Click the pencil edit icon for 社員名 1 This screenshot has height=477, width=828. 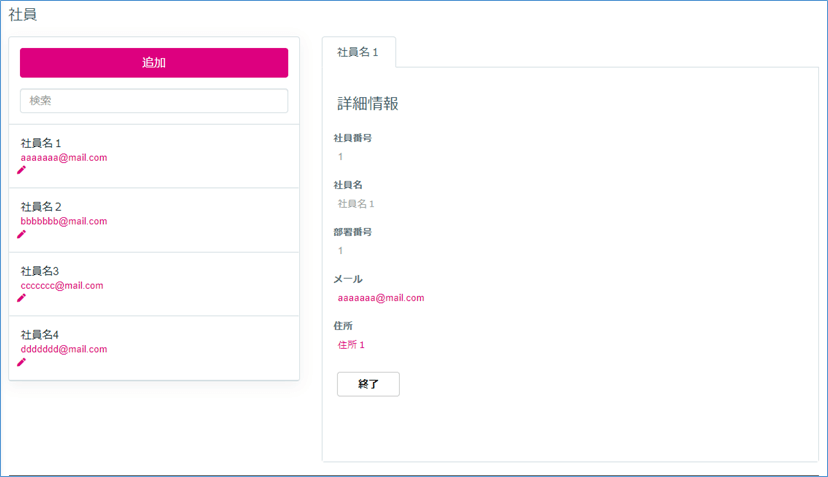click(21, 170)
